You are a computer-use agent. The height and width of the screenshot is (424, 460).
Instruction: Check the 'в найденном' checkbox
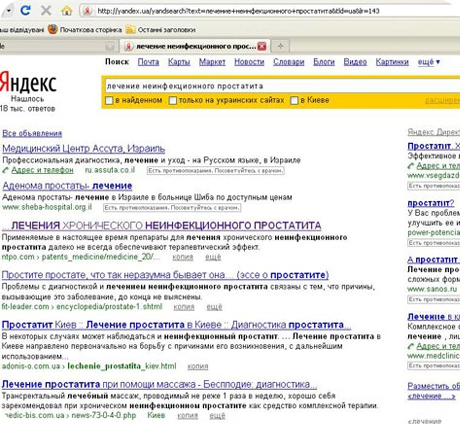tap(109, 100)
